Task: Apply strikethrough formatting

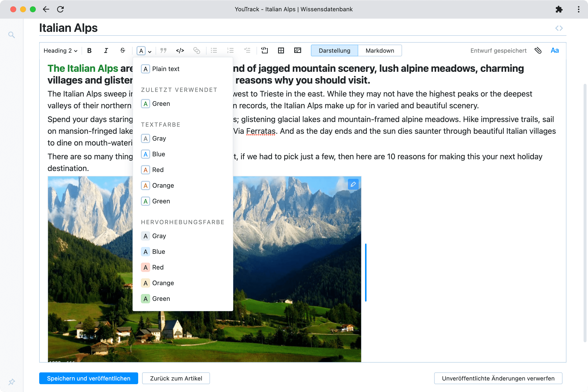Action: tap(122, 50)
